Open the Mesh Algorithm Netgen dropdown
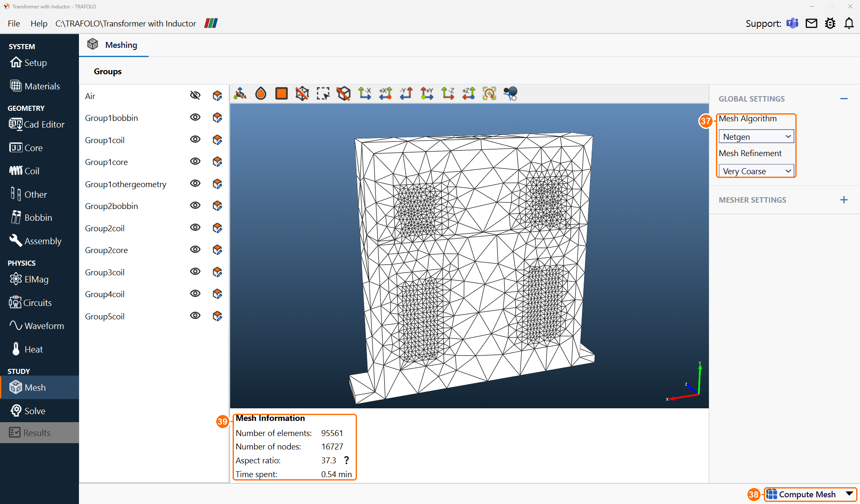 pos(756,137)
